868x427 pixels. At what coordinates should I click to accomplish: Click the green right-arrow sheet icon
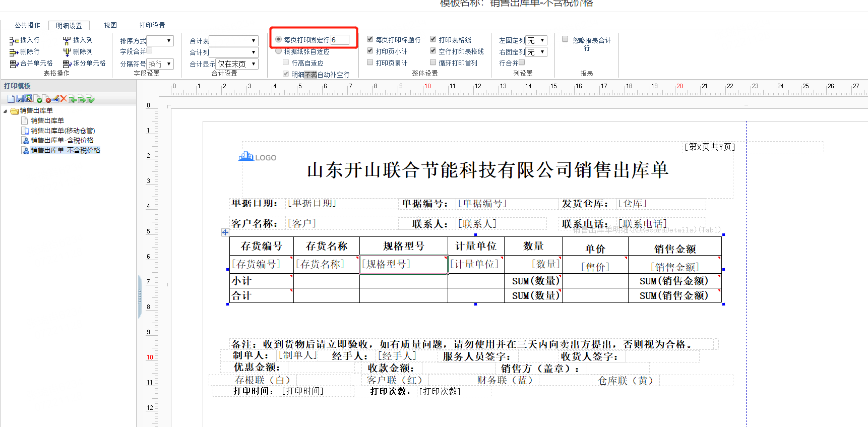[x=82, y=99]
